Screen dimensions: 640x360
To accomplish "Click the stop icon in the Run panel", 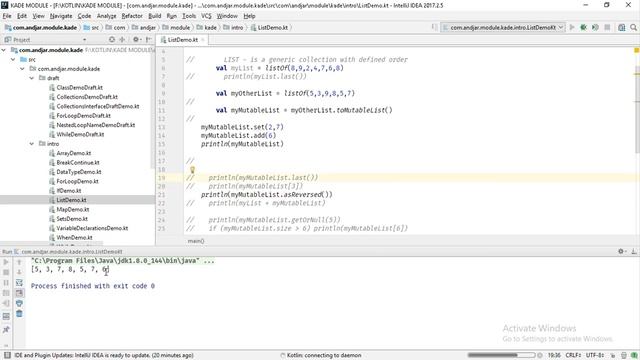I will 6,272.
